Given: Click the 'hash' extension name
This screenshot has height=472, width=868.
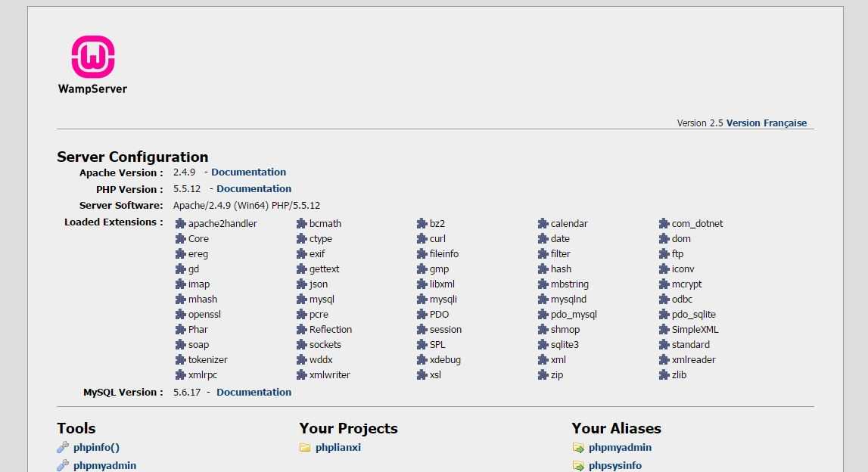Looking at the screenshot, I should pyautogui.click(x=561, y=269).
